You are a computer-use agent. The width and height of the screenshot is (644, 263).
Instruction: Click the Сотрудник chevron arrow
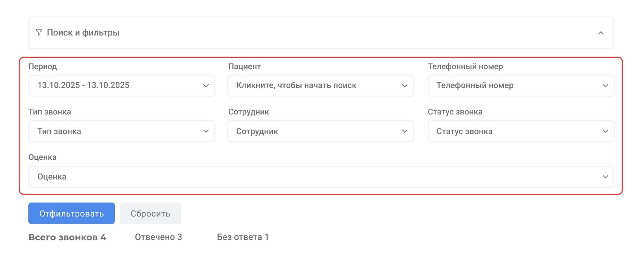tap(405, 131)
